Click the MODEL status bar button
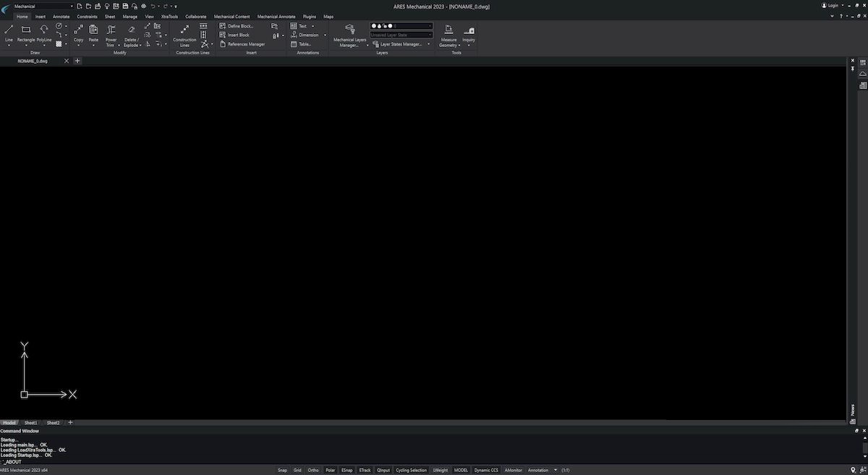The height and width of the screenshot is (475, 868). (x=461, y=470)
